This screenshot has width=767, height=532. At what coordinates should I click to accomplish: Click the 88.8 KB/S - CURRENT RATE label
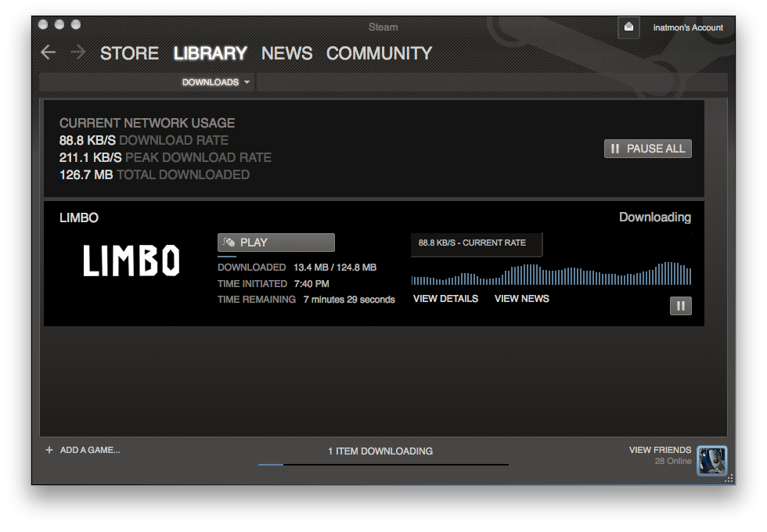coord(472,243)
